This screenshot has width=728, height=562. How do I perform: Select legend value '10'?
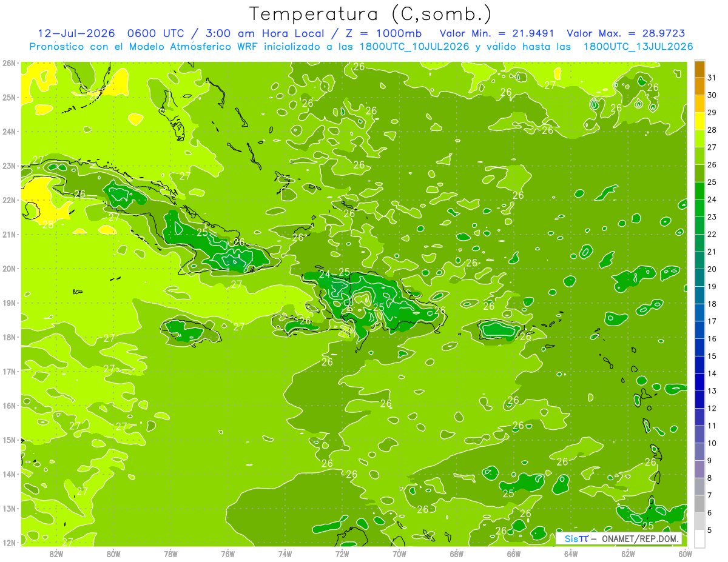click(712, 443)
